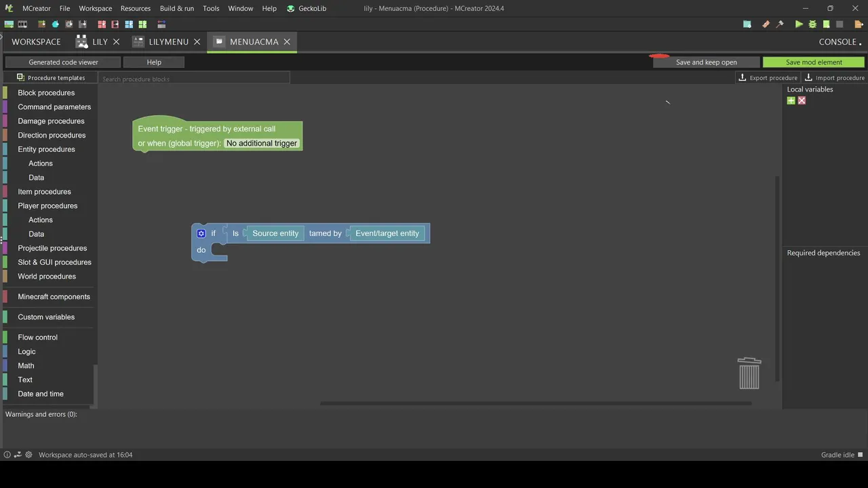Image resolution: width=868 pixels, height=488 pixels.
Task: Close the LILY tab
Action: [x=116, y=41]
